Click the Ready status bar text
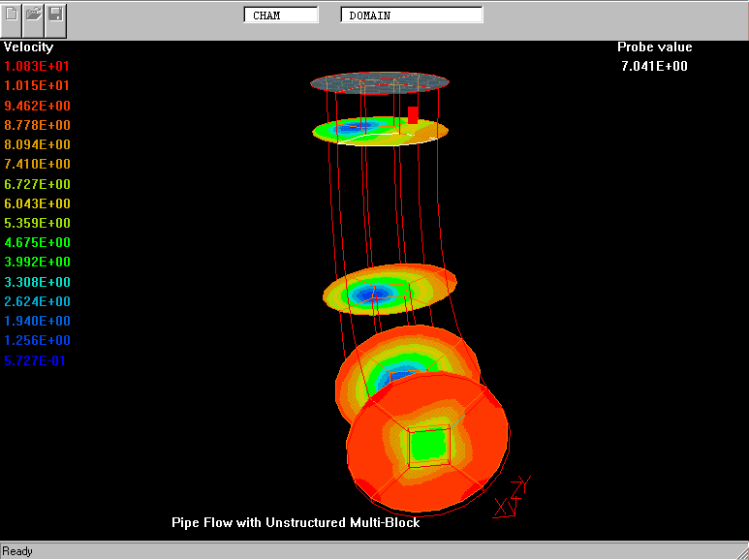The width and height of the screenshot is (749, 560). [17, 551]
